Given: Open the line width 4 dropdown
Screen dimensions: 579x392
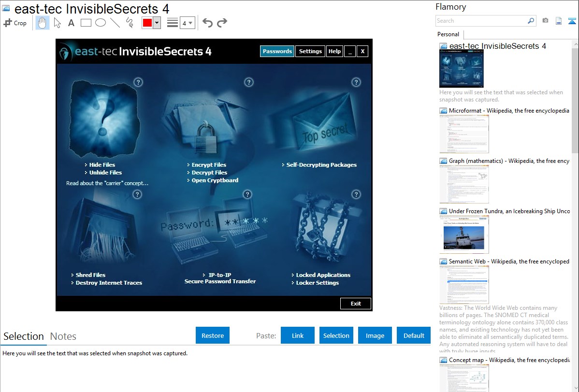Looking at the screenshot, I should (x=187, y=23).
